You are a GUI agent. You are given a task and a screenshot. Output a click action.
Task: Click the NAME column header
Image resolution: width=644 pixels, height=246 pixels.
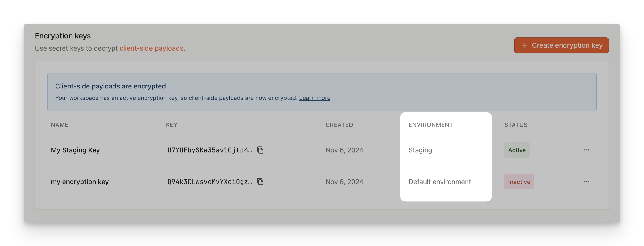pyautogui.click(x=59, y=125)
